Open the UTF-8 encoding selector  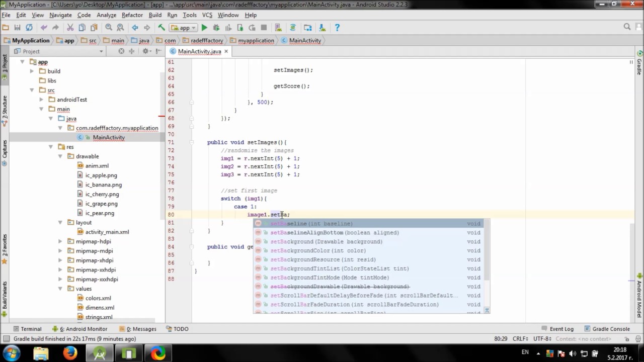pyautogui.click(x=543, y=339)
